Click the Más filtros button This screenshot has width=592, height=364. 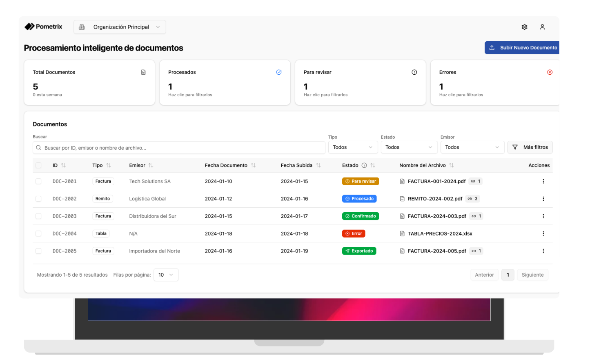tap(530, 147)
